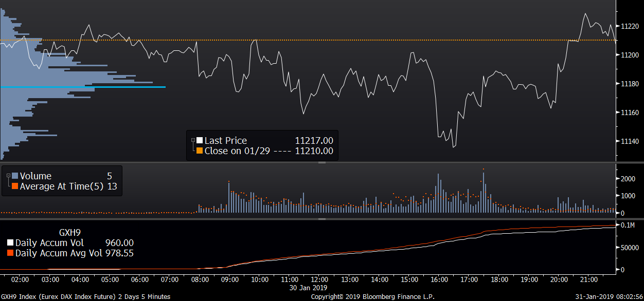Click the resize grip between price and volume panels
Image resolution: width=644 pixels, height=301 pixels.
pos(322,162)
